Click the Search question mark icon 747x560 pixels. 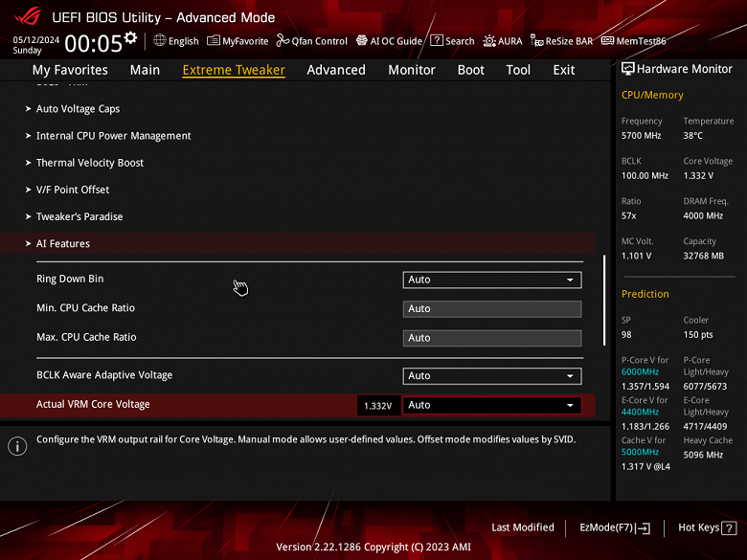(437, 40)
